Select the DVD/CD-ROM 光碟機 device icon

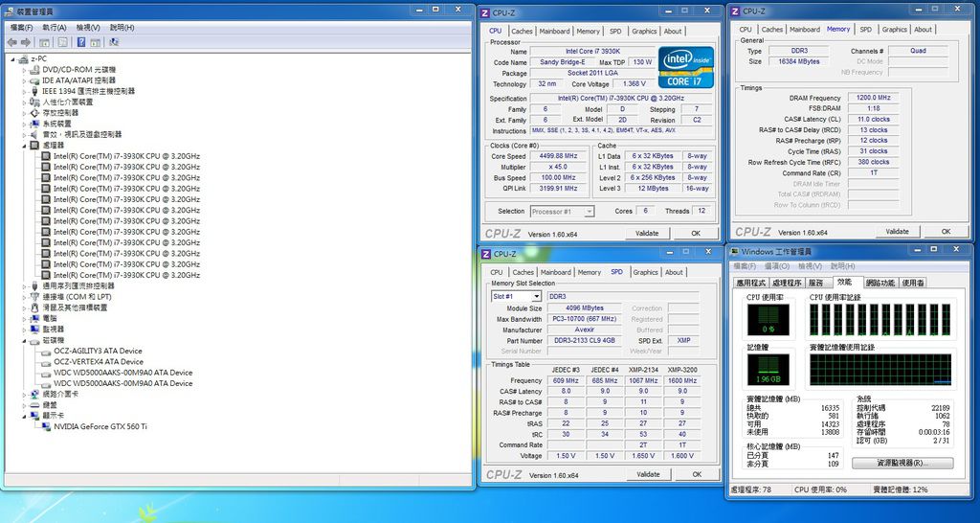[35, 69]
